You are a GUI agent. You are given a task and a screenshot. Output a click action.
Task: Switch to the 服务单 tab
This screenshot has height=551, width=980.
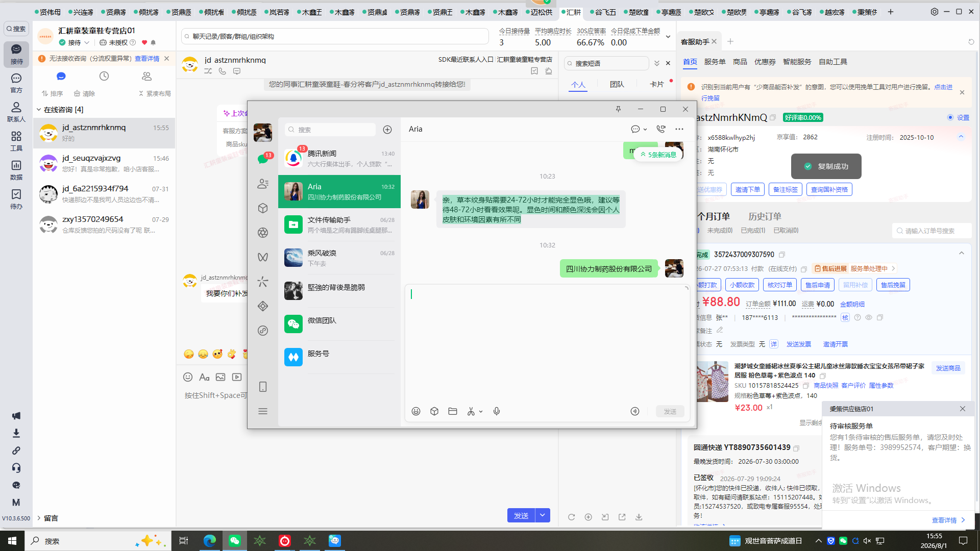pos(715,62)
